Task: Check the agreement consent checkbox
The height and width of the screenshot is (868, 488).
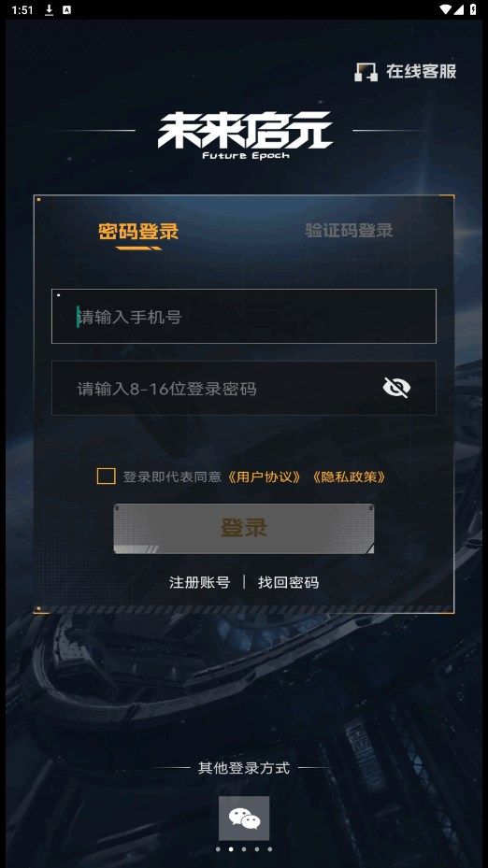Action: pyautogui.click(x=107, y=477)
